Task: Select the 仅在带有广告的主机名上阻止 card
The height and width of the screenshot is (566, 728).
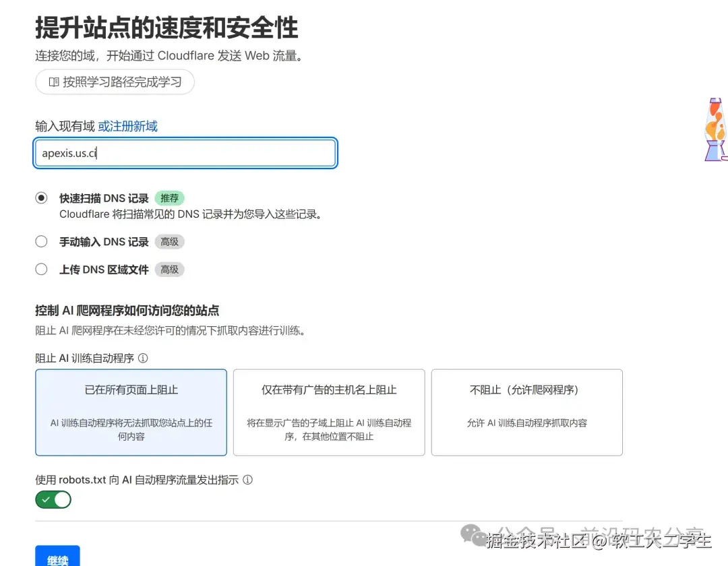Action: (x=328, y=412)
